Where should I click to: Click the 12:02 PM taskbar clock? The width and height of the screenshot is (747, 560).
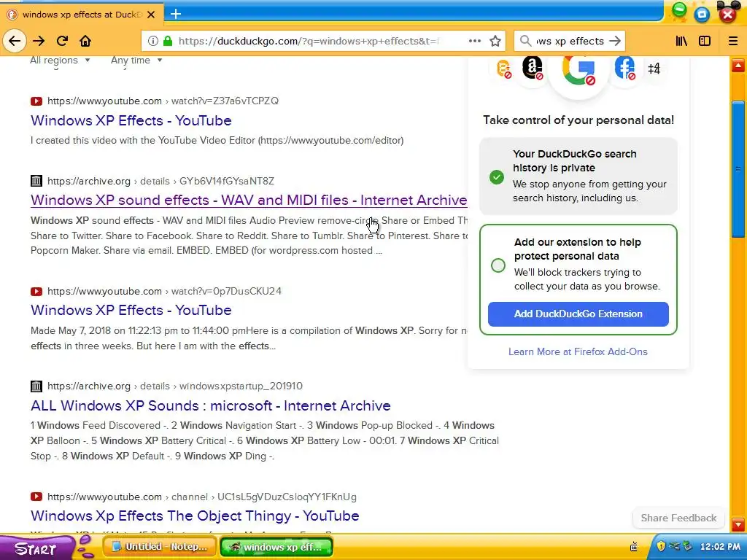(x=720, y=547)
